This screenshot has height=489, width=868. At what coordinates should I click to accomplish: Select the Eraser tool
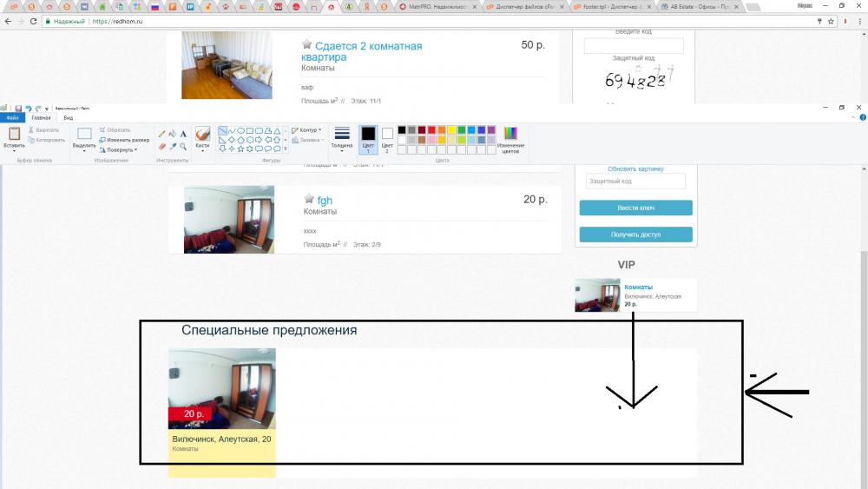[x=161, y=146]
